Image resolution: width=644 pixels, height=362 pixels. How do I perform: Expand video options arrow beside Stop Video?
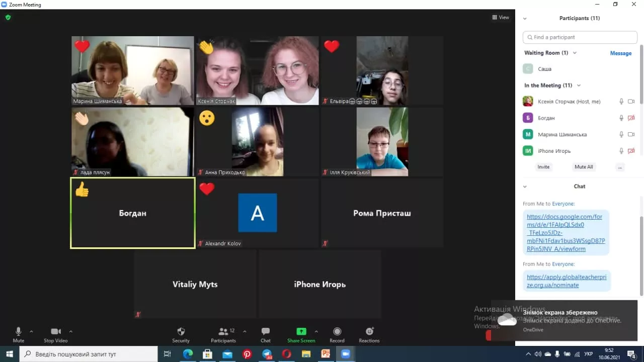(70, 331)
